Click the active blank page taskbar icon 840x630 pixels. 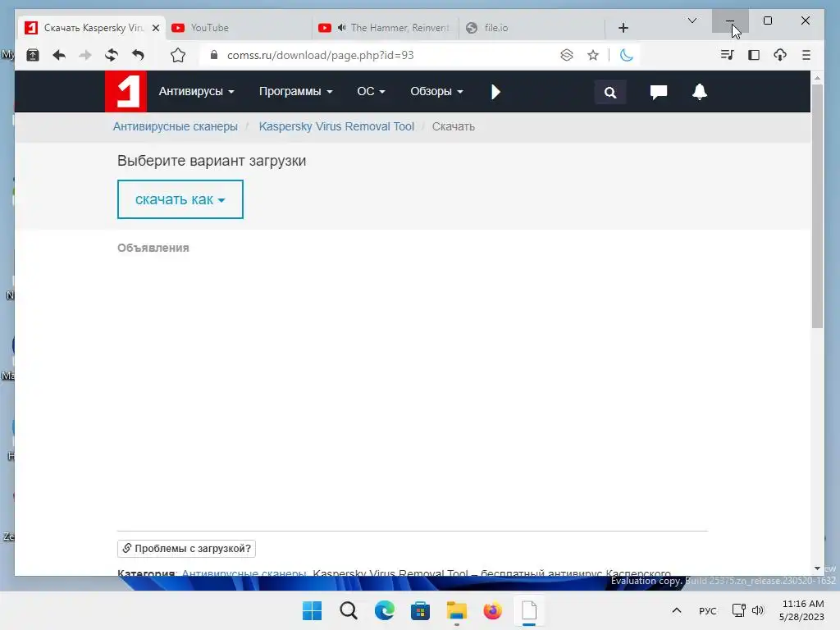(529, 610)
